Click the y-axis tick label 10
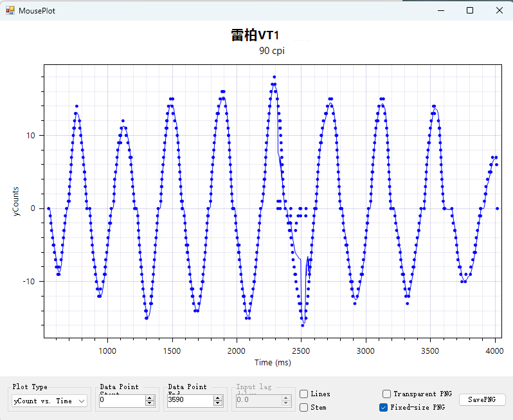 tap(30, 136)
